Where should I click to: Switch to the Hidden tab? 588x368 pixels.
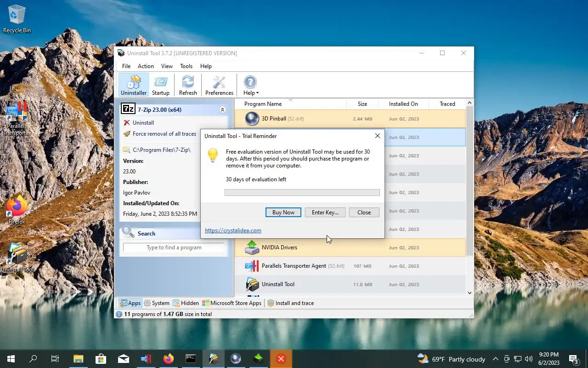click(186, 303)
